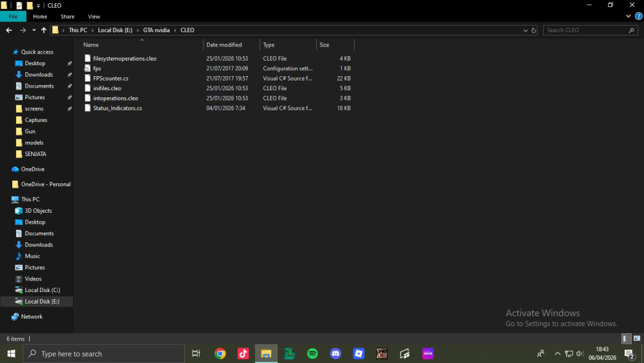Viewport: 644px width, 363px height.
Task: Select Status_Indicators.cs file
Action: (x=117, y=108)
